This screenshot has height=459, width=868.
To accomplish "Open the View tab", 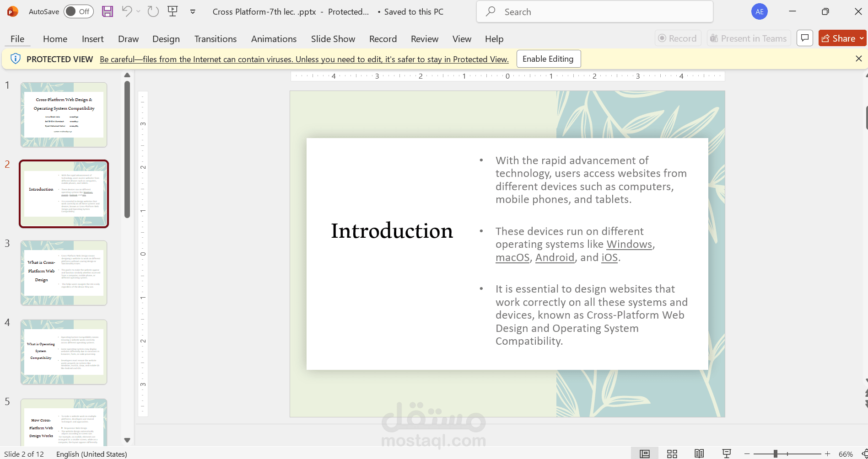I will click(462, 39).
